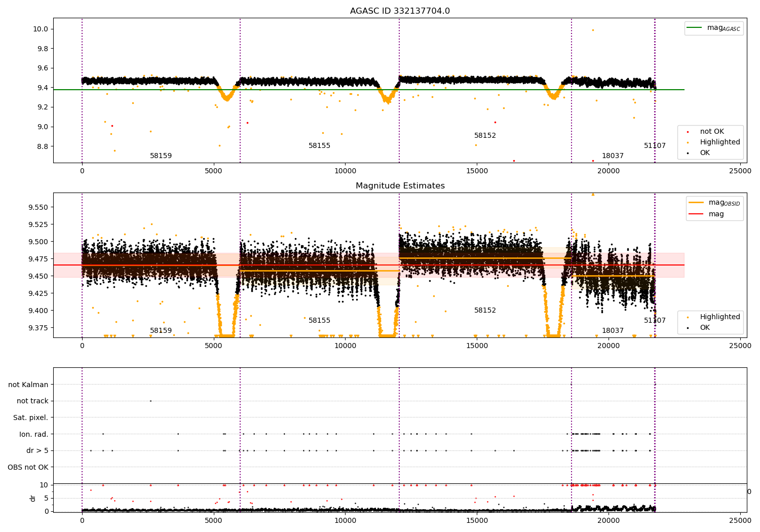Click the 'Magnitude Estimates' plot title
Screen dimensions: 760x532
coord(400,186)
